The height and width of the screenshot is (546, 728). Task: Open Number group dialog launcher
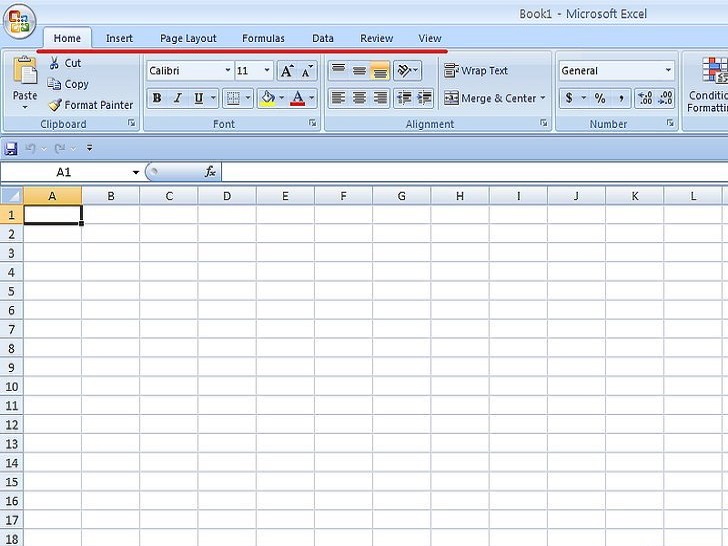[x=670, y=123]
